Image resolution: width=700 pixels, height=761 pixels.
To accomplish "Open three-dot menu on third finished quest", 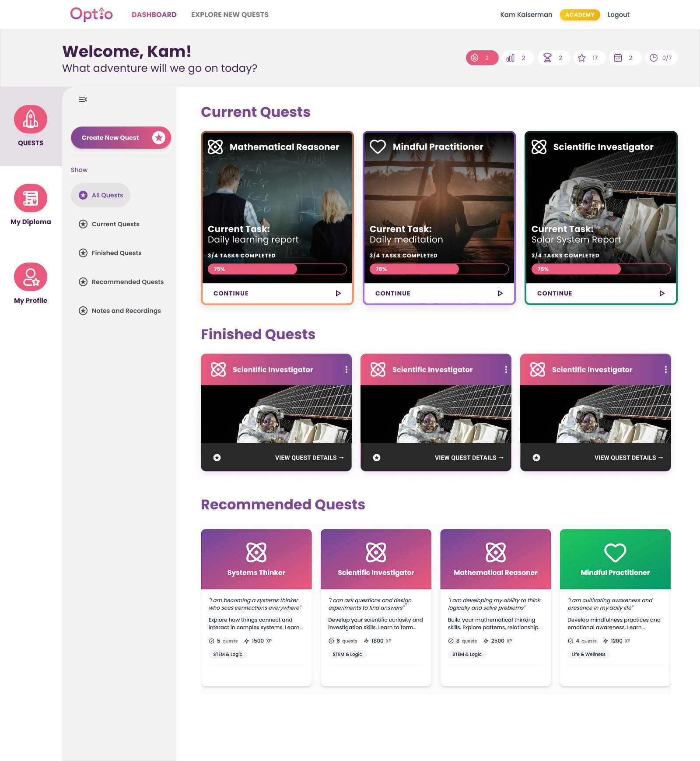I will pos(665,370).
